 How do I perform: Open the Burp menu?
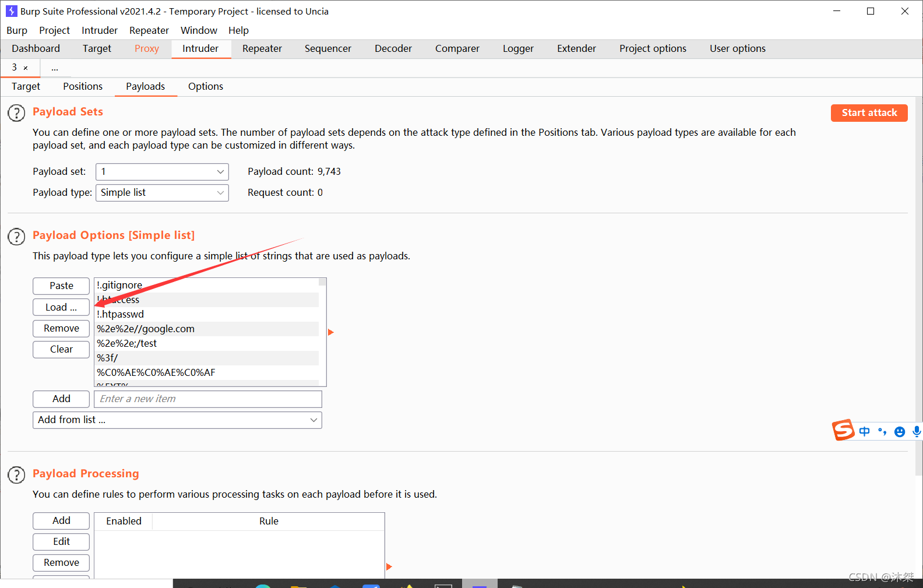17,30
